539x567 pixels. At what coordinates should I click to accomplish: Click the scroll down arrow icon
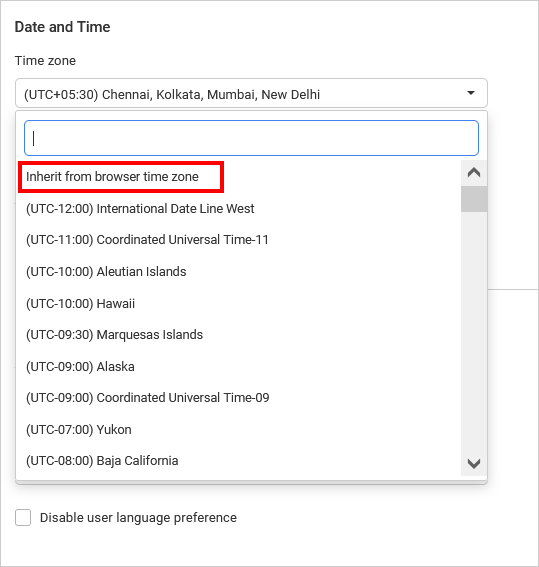(x=474, y=463)
